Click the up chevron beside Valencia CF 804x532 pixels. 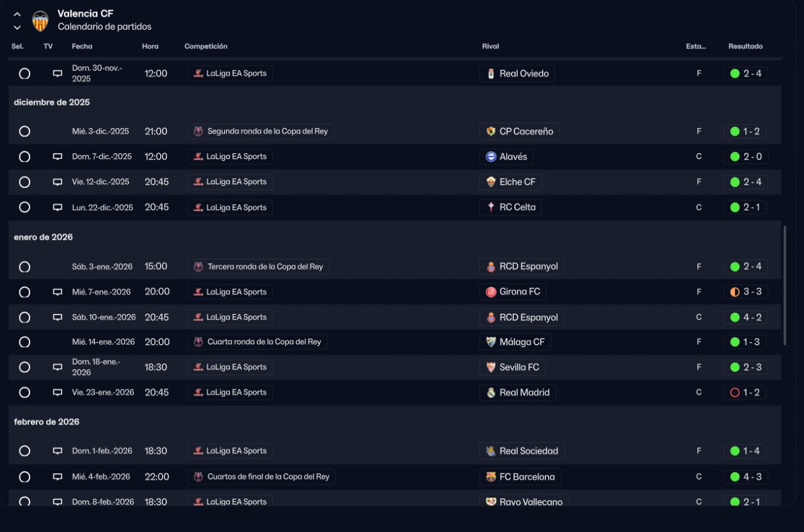(17, 14)
